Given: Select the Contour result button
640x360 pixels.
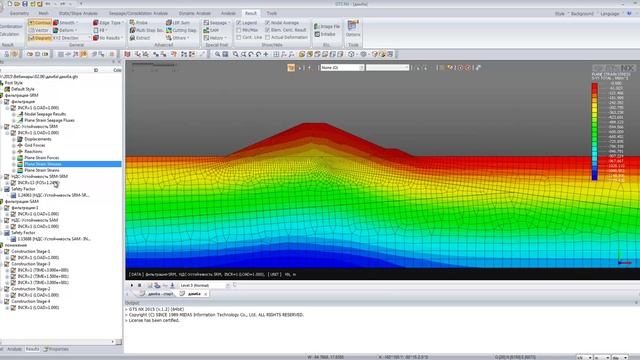Looking at the screenshot, I should click(x=40, y=22).
